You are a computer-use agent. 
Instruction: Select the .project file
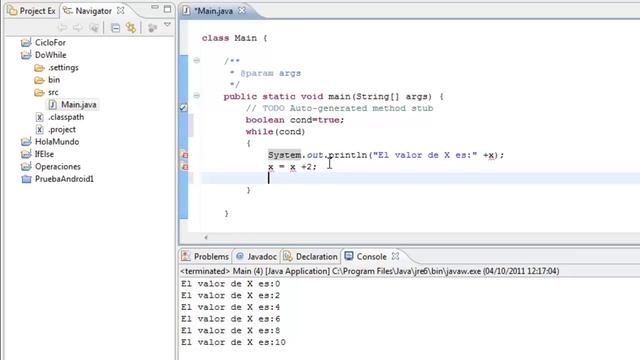pyautogui.click(x=62, y=129)
